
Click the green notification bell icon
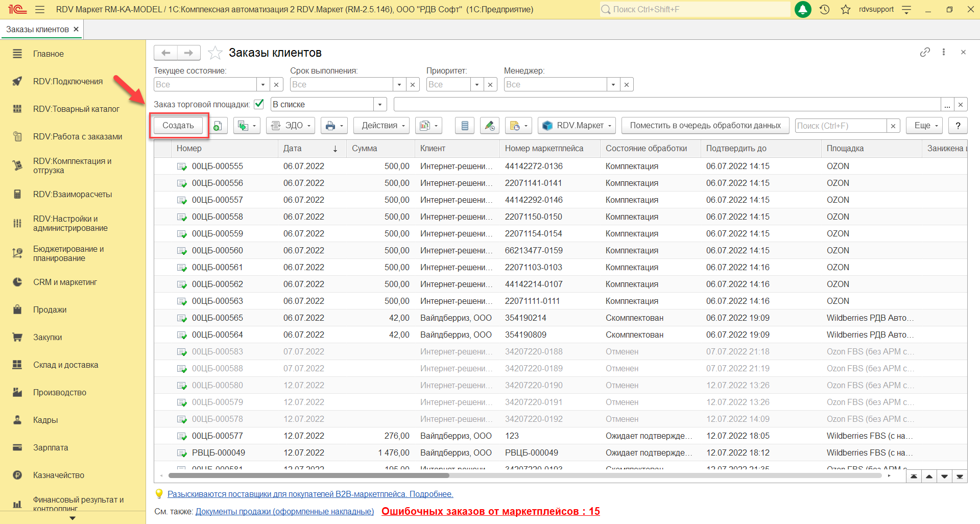[x=803, y=9]
